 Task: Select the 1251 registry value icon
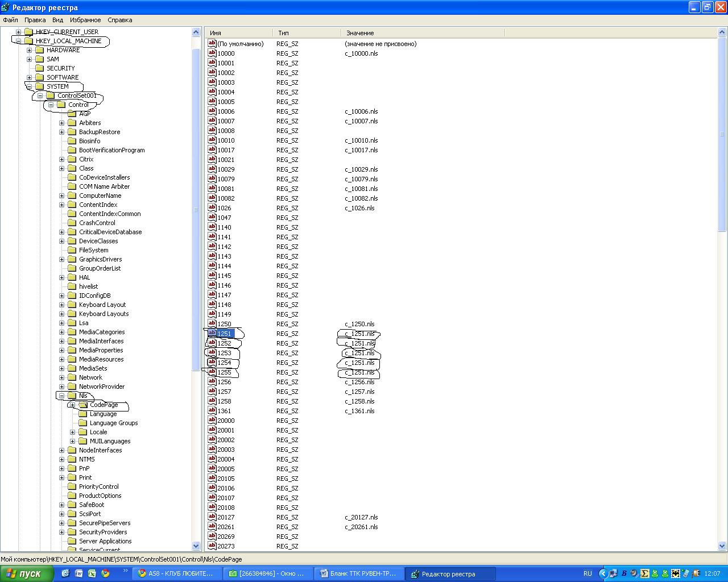point(212,333)
